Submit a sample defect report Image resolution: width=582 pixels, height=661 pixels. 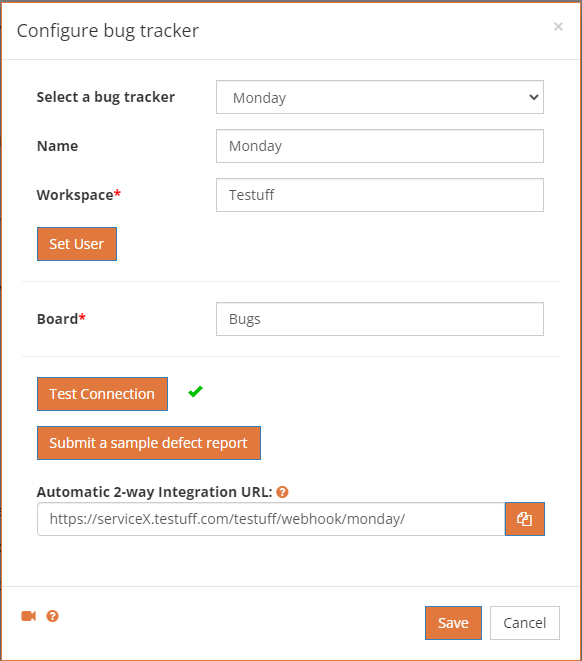point(149,443)
